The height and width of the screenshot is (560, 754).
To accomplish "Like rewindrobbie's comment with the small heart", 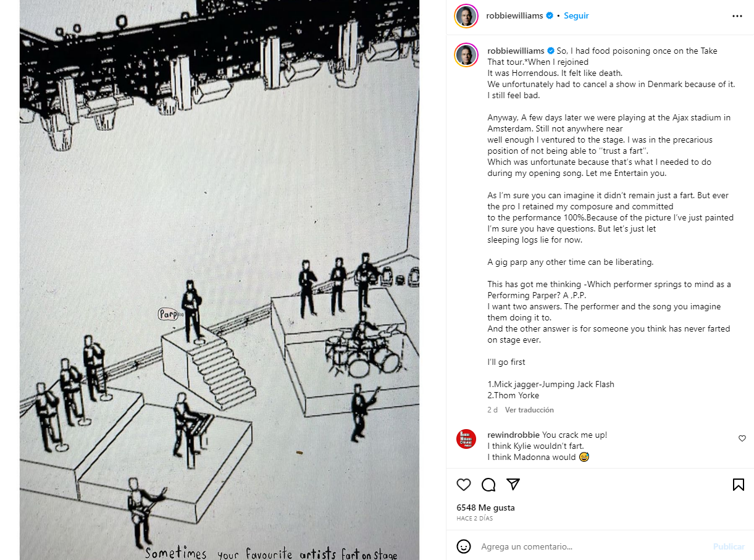I will [x=742, y=438].
